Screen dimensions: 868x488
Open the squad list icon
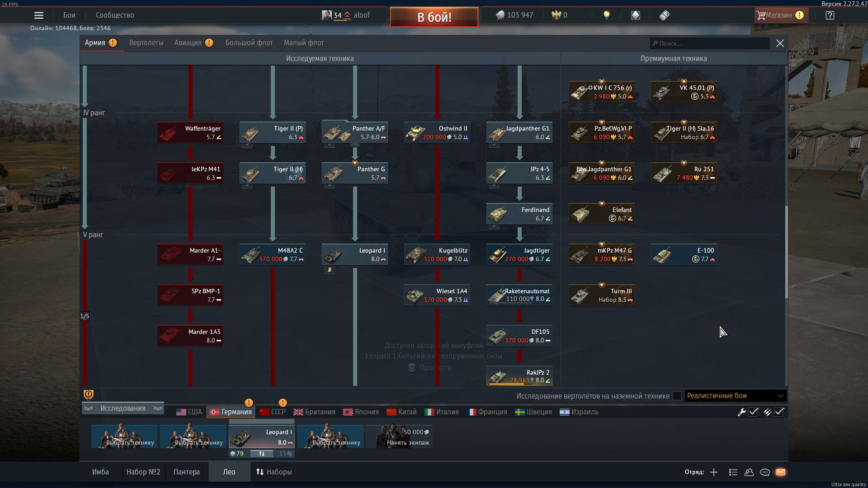[x=733, y=472]
